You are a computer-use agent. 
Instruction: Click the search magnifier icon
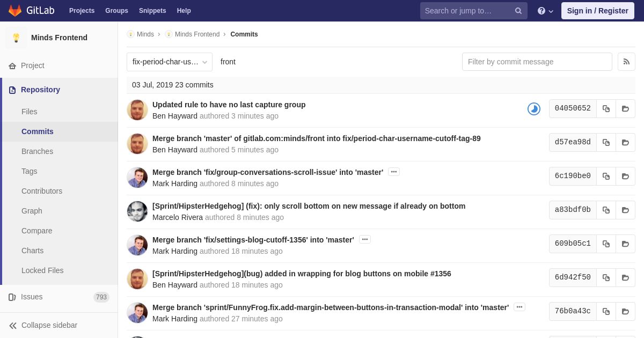click(518, 11)
